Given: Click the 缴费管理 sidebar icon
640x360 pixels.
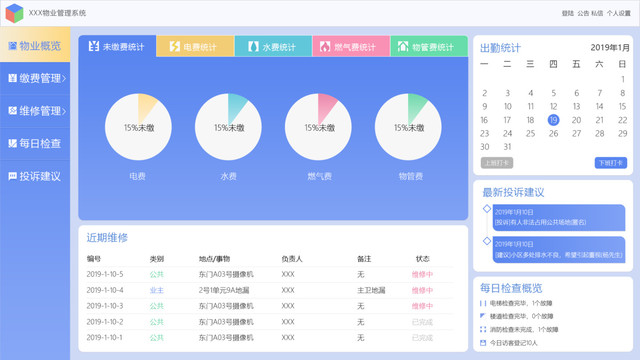Looking at the screenshot, I should (13, 78).
